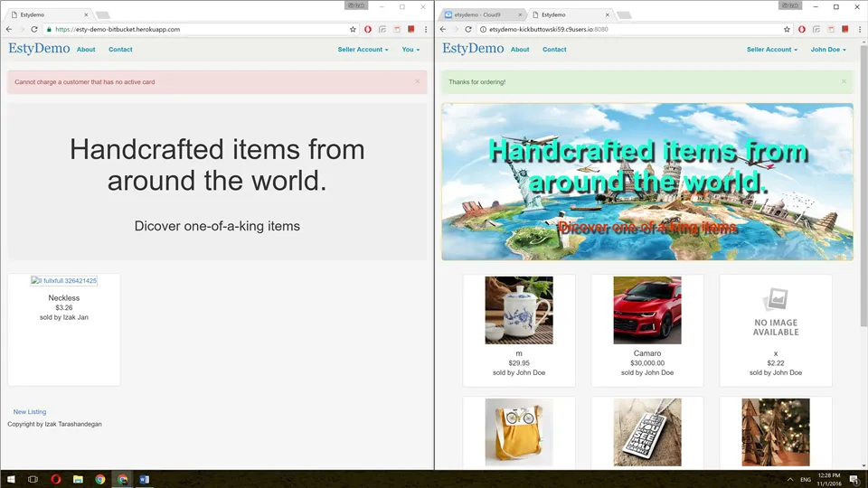This screenshot has width=868, height=488.
Task: Click EstyDemo logo in right window
Action: (473, 49)
